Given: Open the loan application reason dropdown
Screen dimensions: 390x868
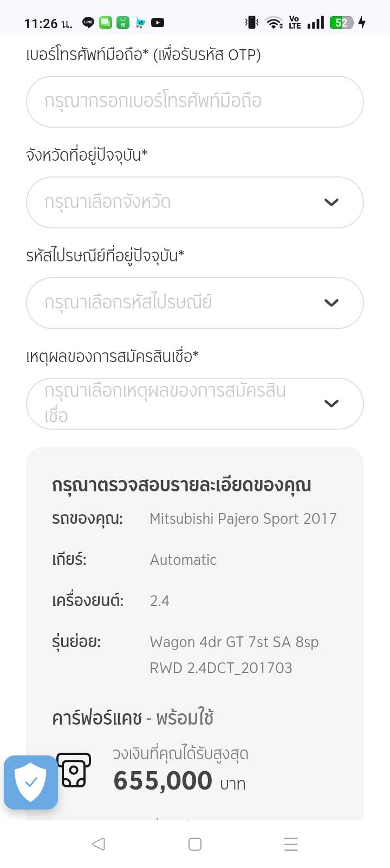Looking at the screenshot, I should click(x=194, y=404).
